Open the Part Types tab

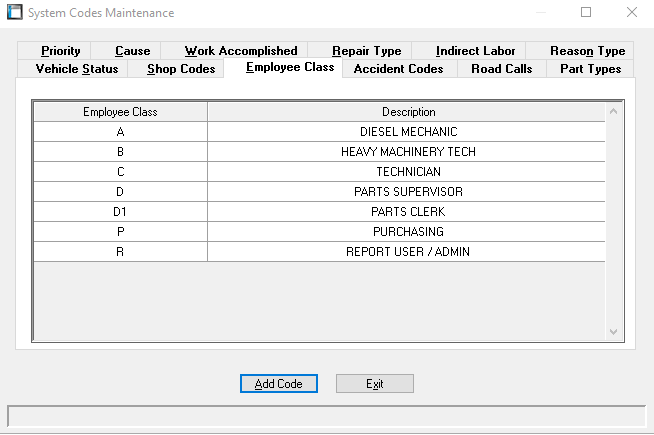[x=590, y=69]
